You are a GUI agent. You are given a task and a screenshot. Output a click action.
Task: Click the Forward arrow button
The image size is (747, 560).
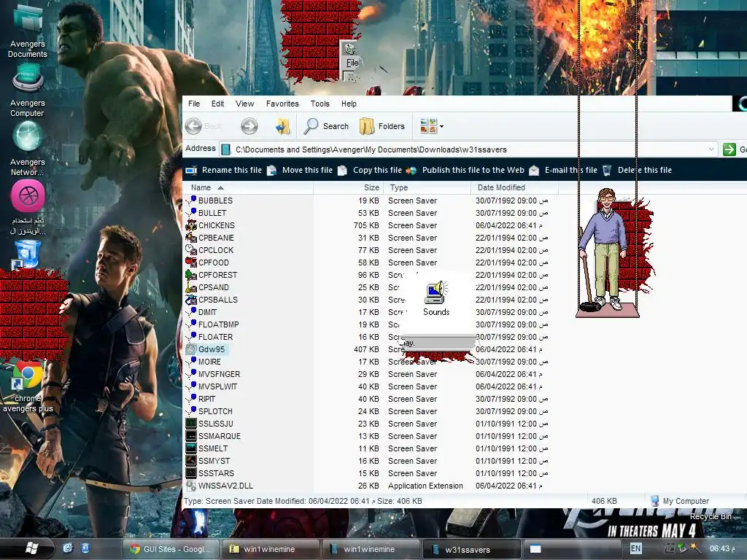tap(249, 126)
